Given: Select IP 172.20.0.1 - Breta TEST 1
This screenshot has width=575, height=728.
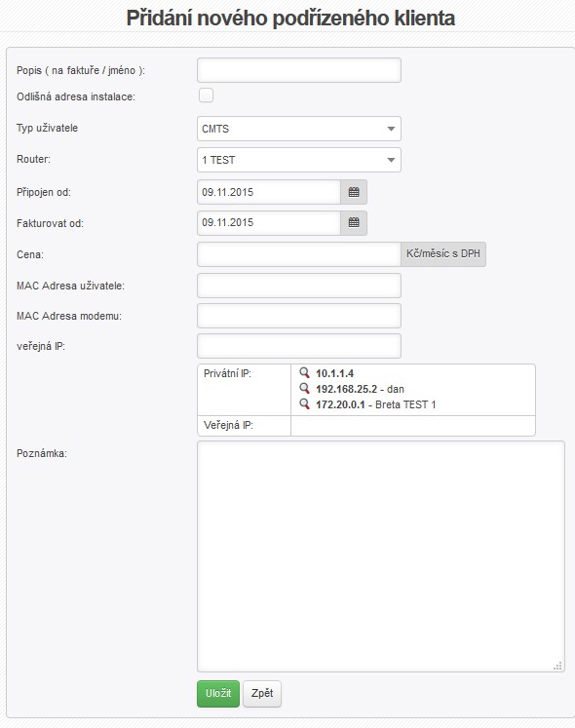Looking at the screenshot, I should (x=376, y=404).
